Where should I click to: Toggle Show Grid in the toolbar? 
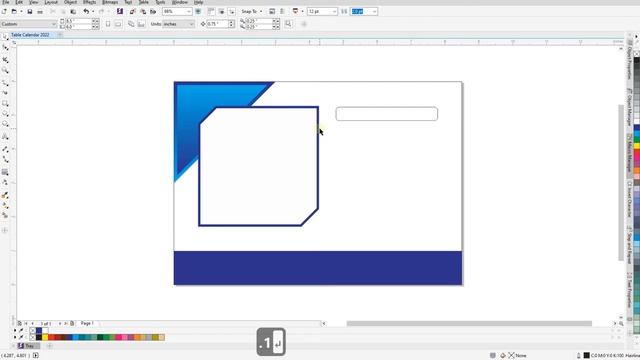tap(222, 11)
